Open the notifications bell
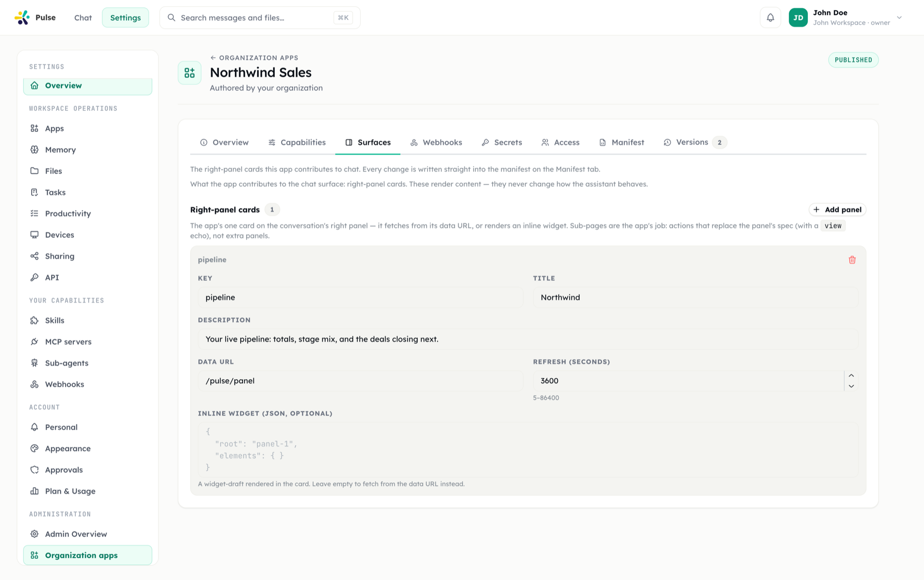 click(x=770, y=18)
